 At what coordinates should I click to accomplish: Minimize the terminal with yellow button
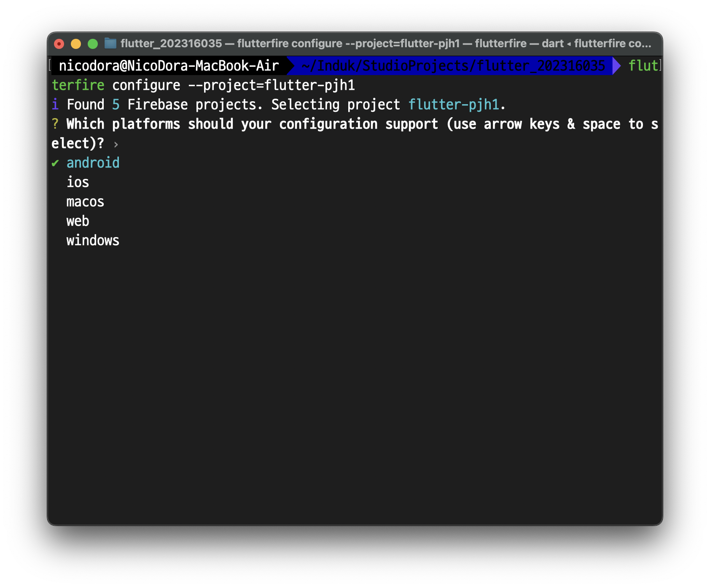click(76, 44)
